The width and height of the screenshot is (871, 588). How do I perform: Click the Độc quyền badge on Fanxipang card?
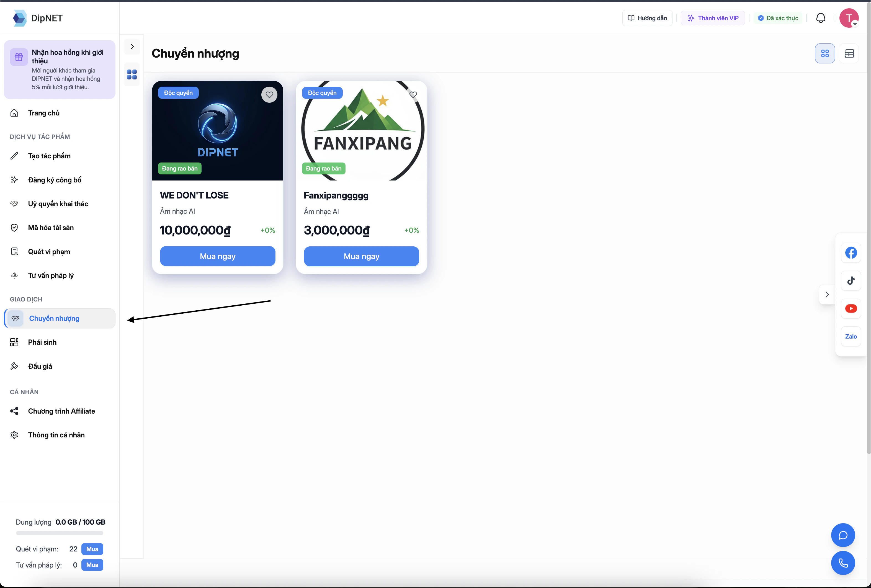[x=322, y=93]
